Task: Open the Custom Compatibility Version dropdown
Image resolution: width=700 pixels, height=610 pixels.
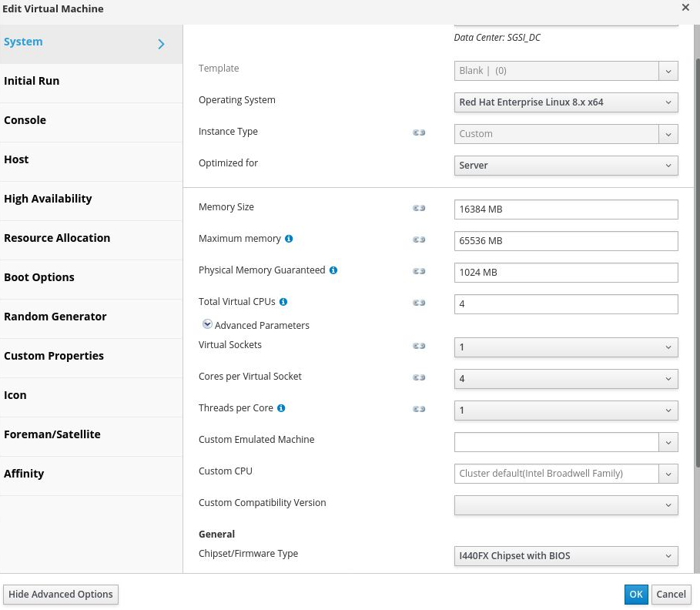Action: pyautogui.click(x=565, y=505)
